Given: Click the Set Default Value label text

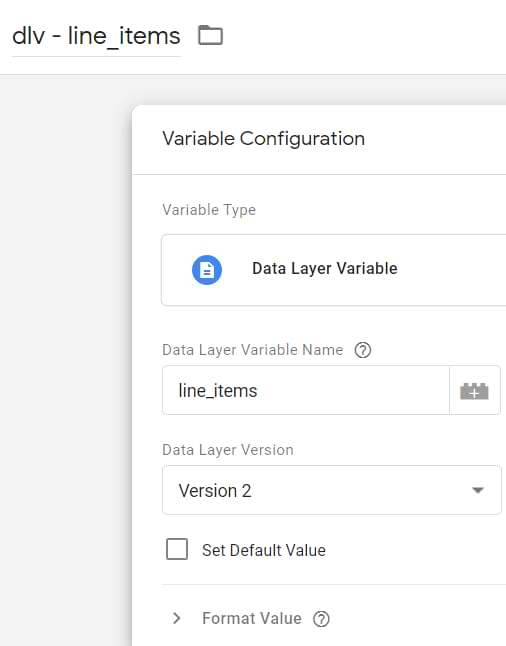Looking at the screenshot, I should pos(264,550).
